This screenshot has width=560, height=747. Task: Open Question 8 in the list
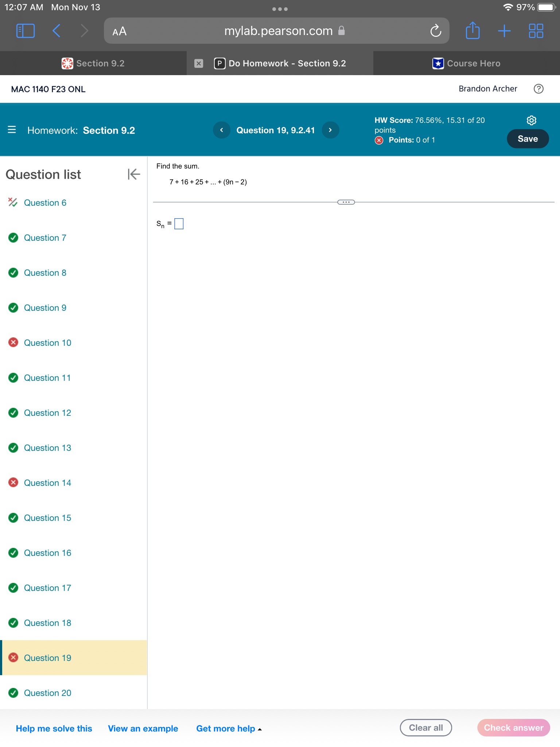click(x=45, y=273)
